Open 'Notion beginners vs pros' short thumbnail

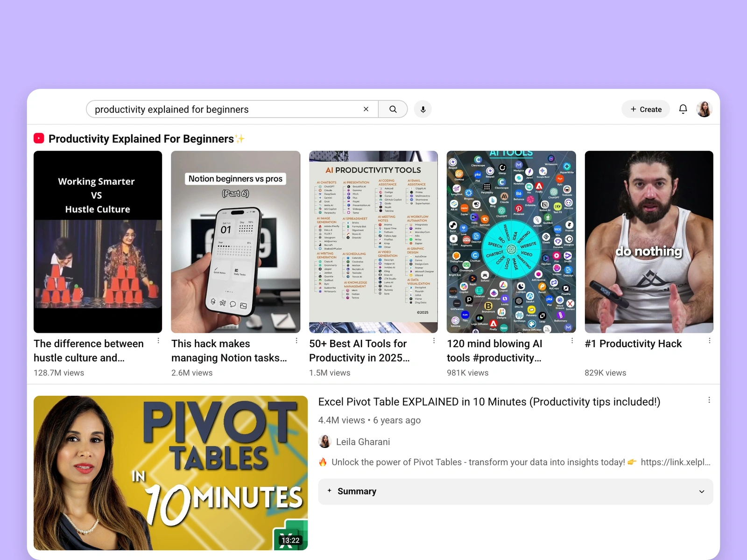coord(235,242)
